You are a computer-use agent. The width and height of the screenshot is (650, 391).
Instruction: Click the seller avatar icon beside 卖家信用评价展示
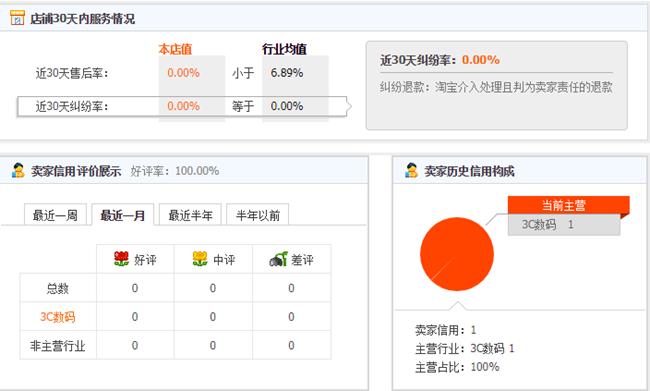click(x=18, y=170)
